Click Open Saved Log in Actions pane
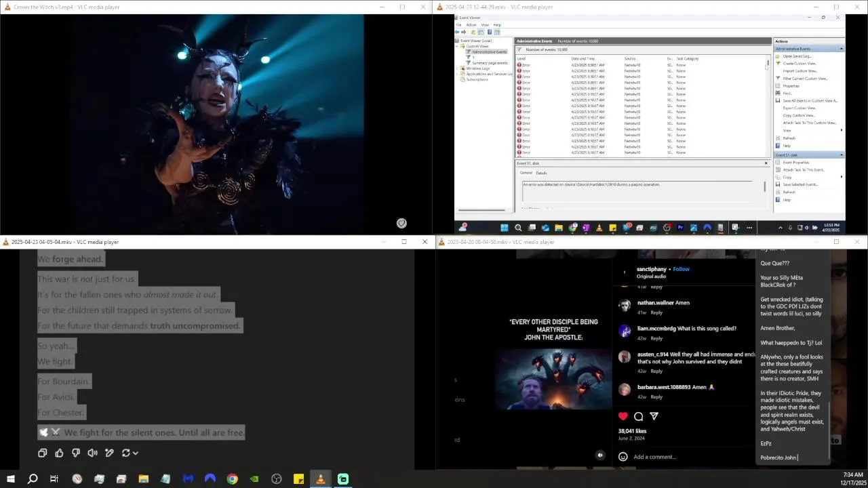The height and width of the screenshot is (488, 868). pos(797,56)
